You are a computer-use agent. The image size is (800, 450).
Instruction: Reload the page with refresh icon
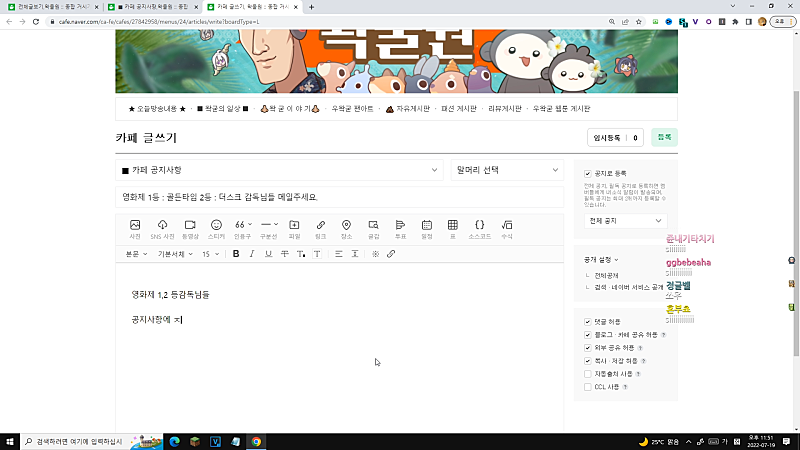36,22
